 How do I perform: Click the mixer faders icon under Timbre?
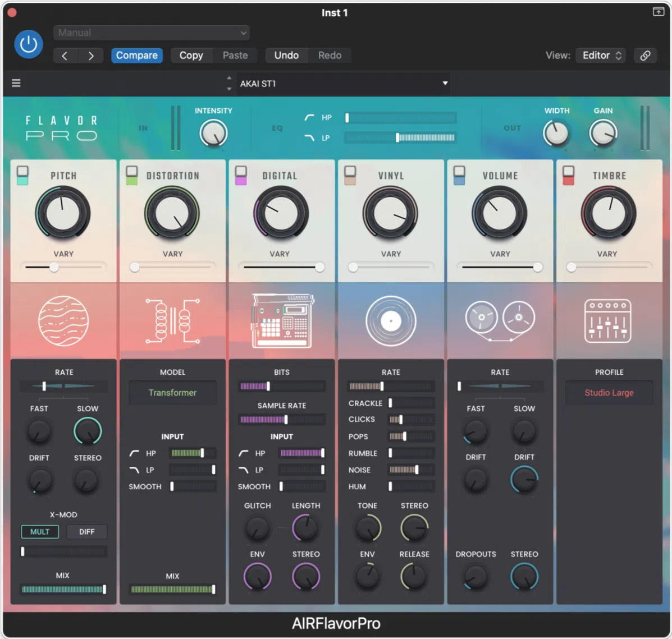click(x=608, y=321)
